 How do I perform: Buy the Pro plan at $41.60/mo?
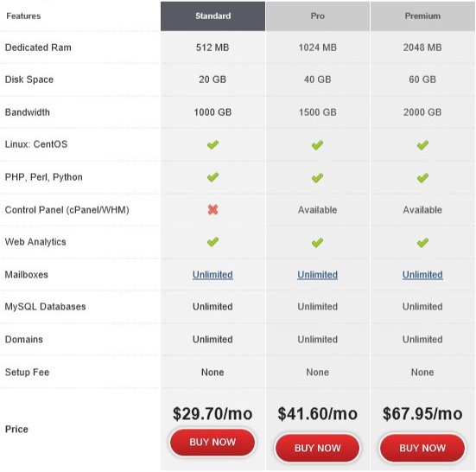(x=318, y=448)
